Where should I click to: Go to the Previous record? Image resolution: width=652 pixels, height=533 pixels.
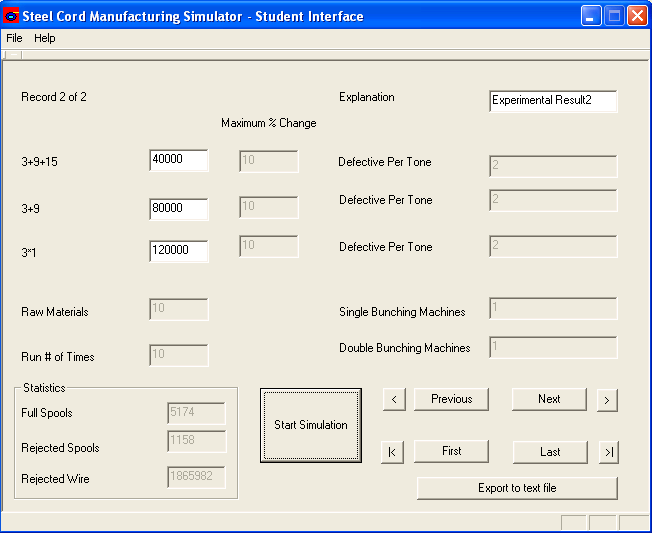(x=451, y=399)
